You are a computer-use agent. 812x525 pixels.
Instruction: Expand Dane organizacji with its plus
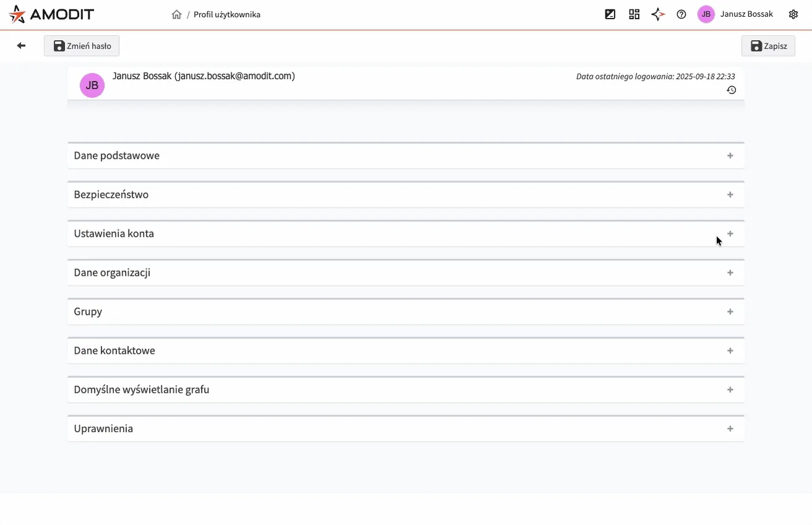[x=730, y=273]
